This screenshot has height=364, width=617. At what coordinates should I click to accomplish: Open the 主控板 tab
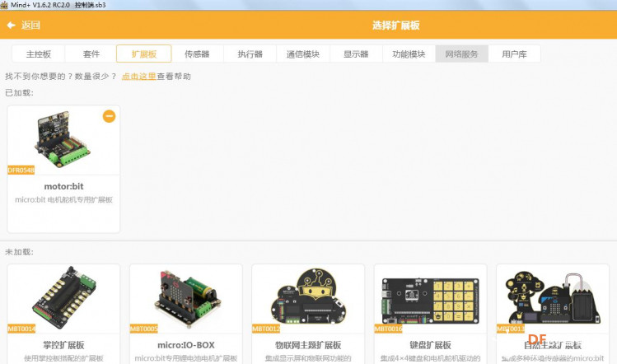click(39, 54)
